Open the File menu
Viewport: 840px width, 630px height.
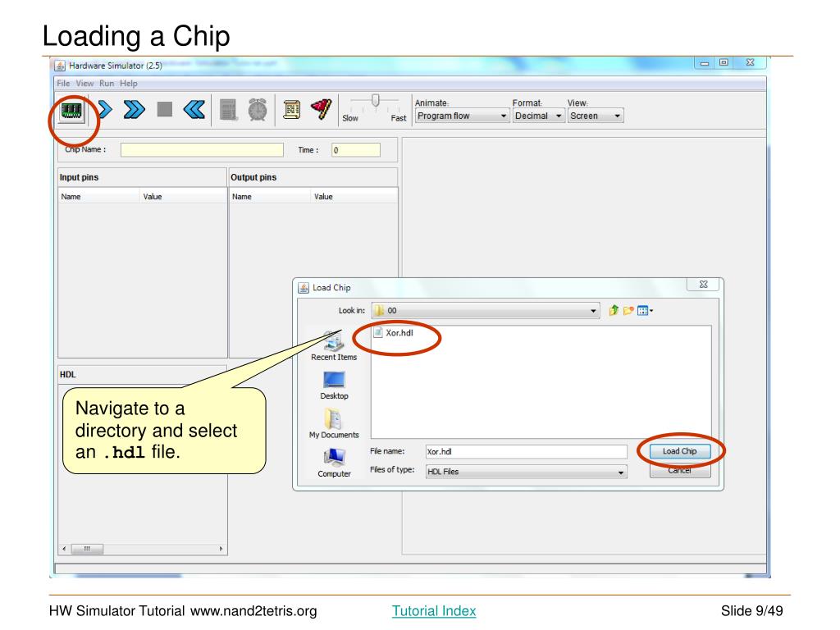[63, 84]
